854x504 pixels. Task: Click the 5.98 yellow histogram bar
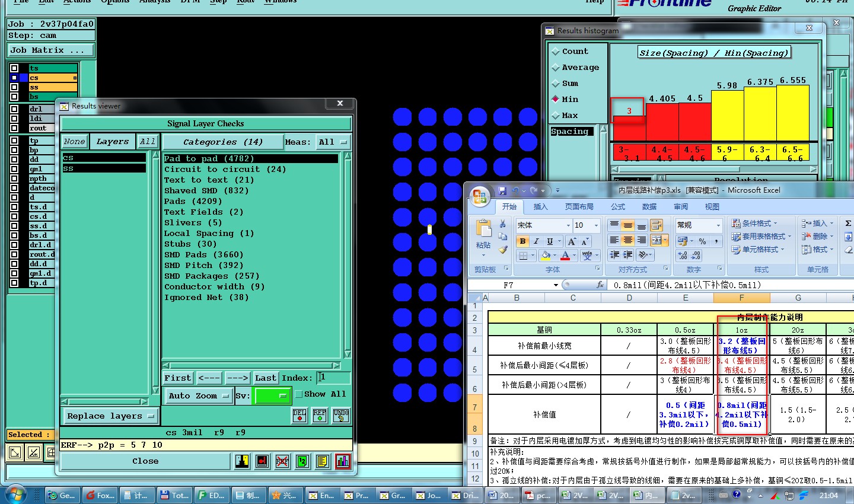tap(727, 116)
